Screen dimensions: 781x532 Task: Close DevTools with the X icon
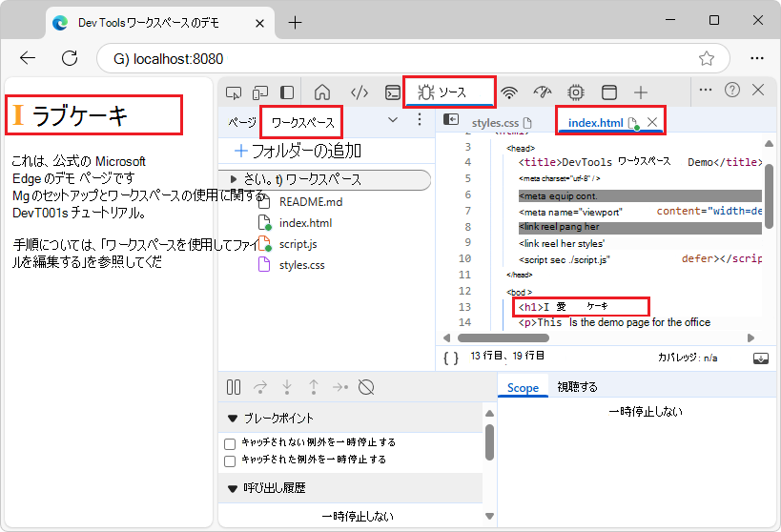758,90
